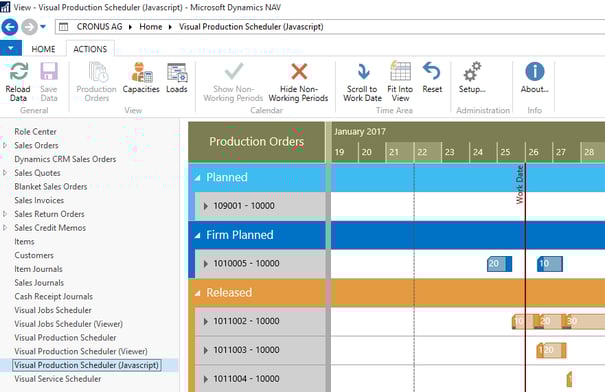Screen dimensions: 605x392
Task: Collapse the Planned group
Action: 198,178
